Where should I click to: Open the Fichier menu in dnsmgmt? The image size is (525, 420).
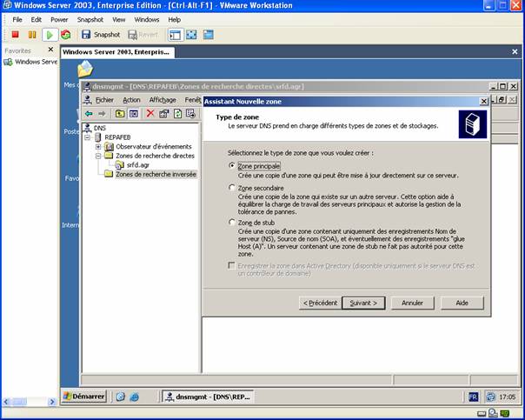[x=104, y=100]
